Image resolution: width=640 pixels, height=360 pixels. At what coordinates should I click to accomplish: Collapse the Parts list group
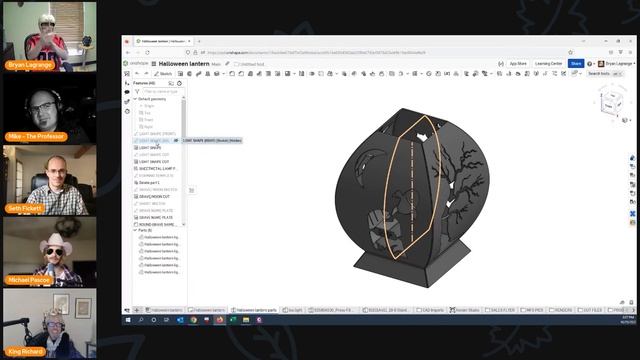135,230
